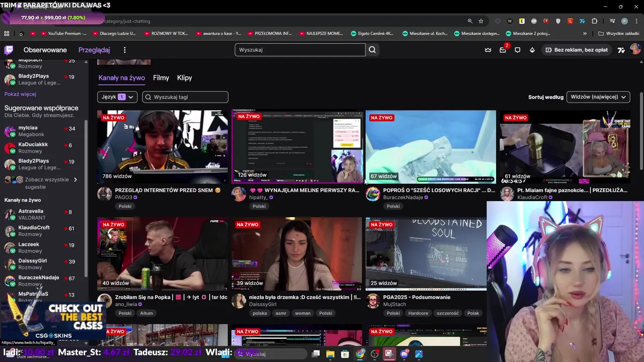The image size is (644, 362).
Task: Switch to the Kanały na żywo tab
Action: click(122, 78)
